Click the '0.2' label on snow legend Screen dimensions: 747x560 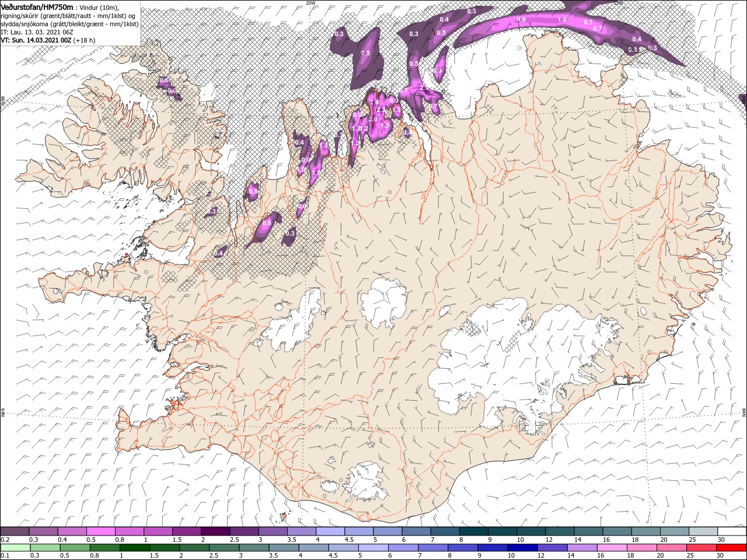5,540
